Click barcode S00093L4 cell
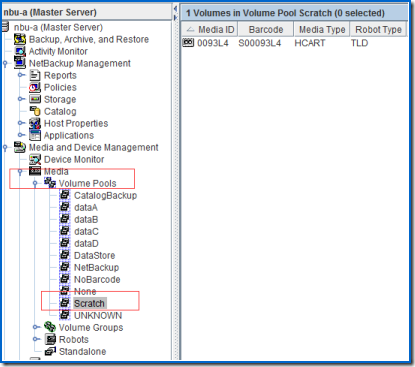 260,43
